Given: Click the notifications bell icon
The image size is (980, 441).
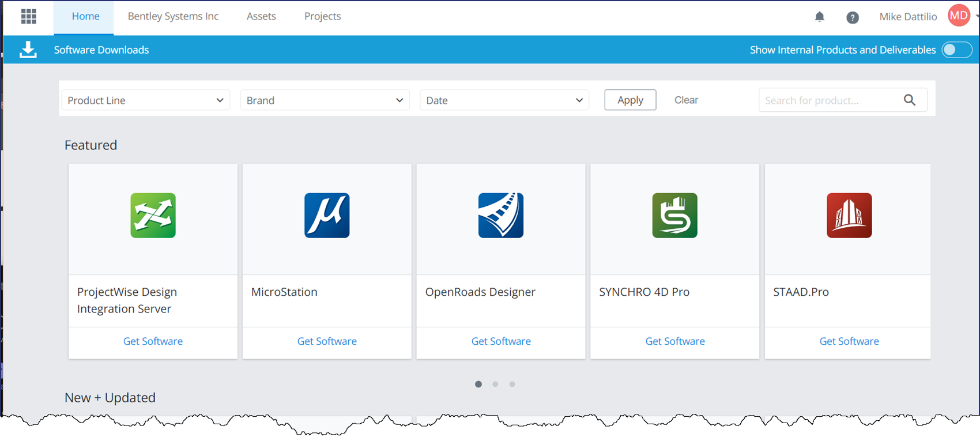Looking at the screenshot, I should click(819, 17).
